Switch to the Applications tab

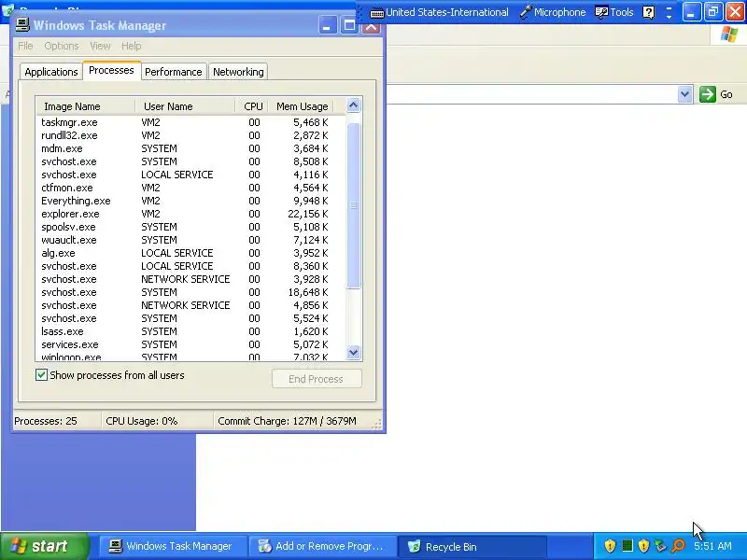click(x=51, y=72)
